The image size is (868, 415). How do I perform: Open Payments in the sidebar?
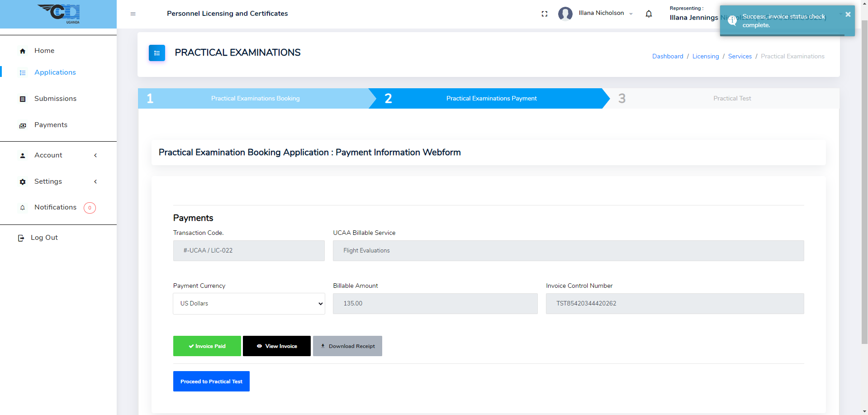pos(51,125)
